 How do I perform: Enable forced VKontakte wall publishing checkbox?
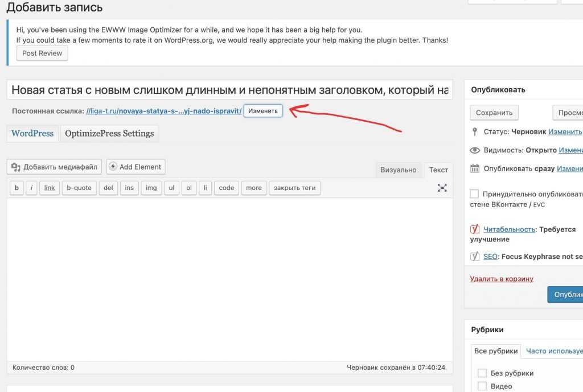pyautogui.click(x=475, y=194)
